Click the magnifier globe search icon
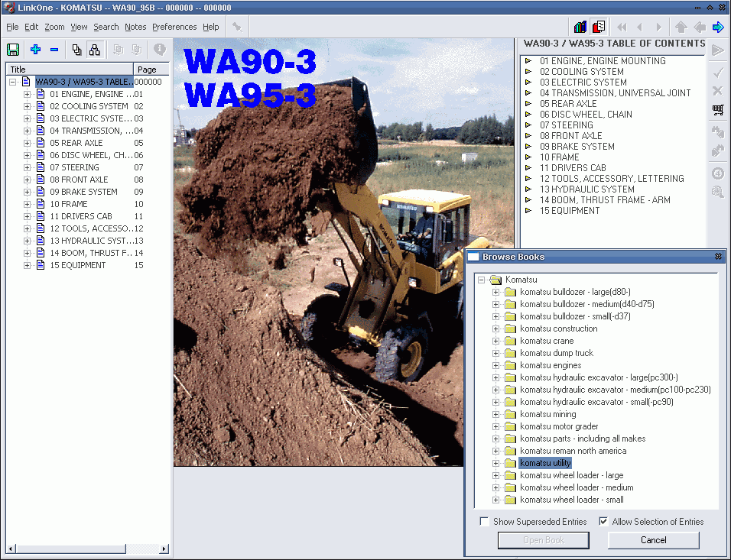The width and height of the screenshot is (731, 560). (718, 192)
